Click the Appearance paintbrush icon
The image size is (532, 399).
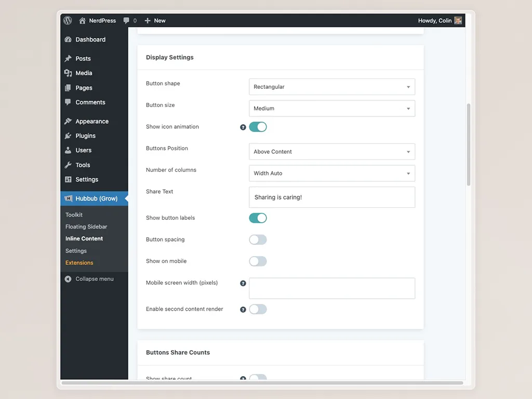(x=68, y=121)
